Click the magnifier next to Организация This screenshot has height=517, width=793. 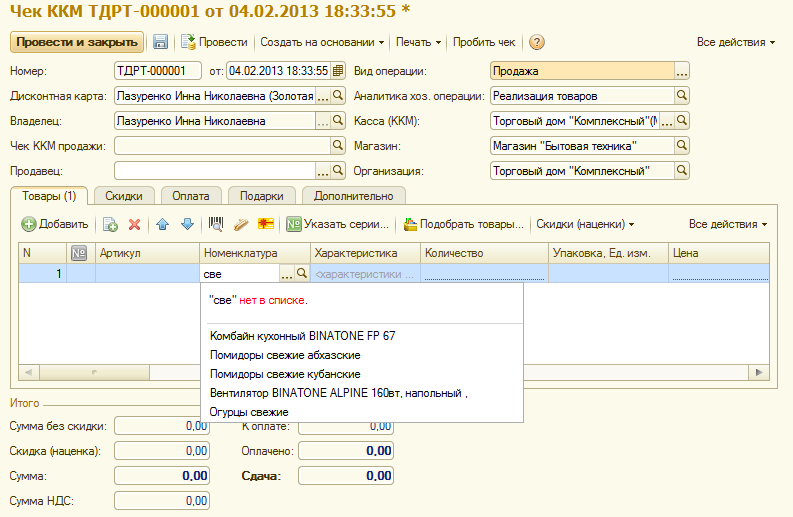(682, 170)
